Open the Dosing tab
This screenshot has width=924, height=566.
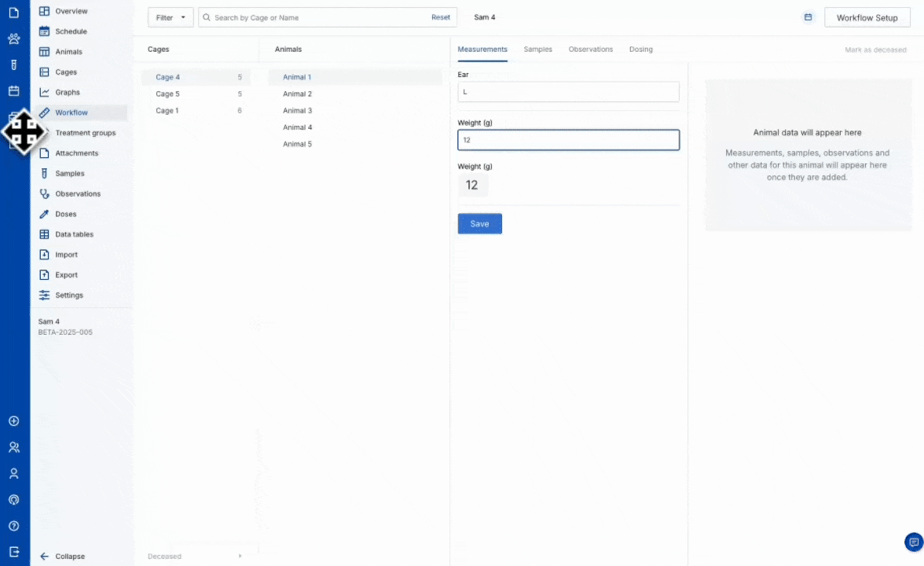640,50
